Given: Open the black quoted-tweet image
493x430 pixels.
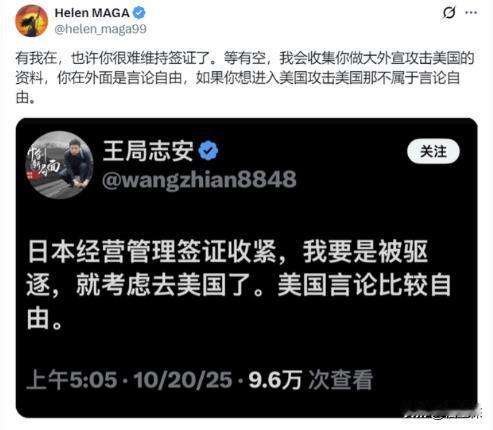Looking at the screenshot, I should coord(247,268).
